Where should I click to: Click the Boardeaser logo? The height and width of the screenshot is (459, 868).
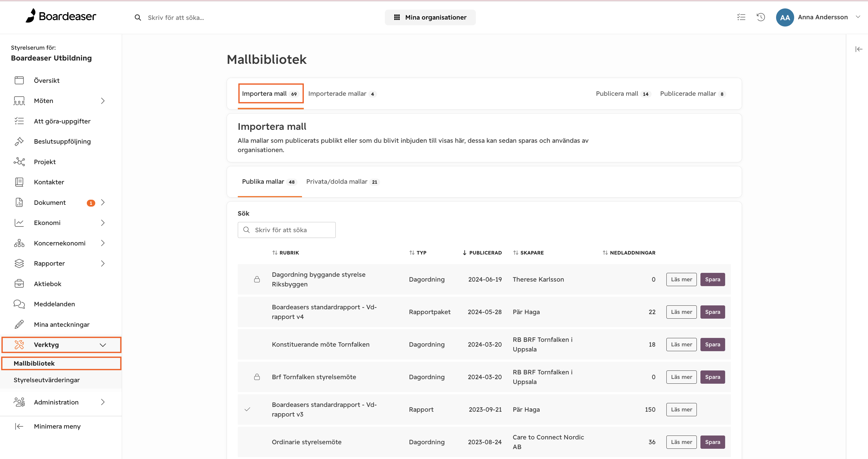pos(61,16)
